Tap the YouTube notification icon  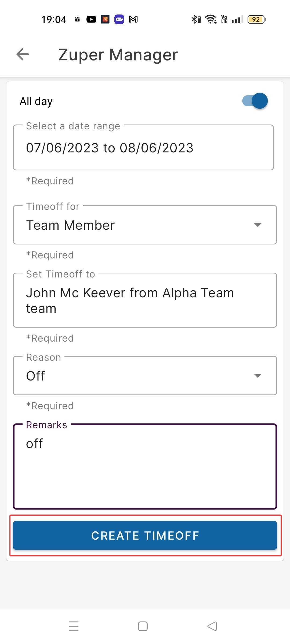point(91,19)
